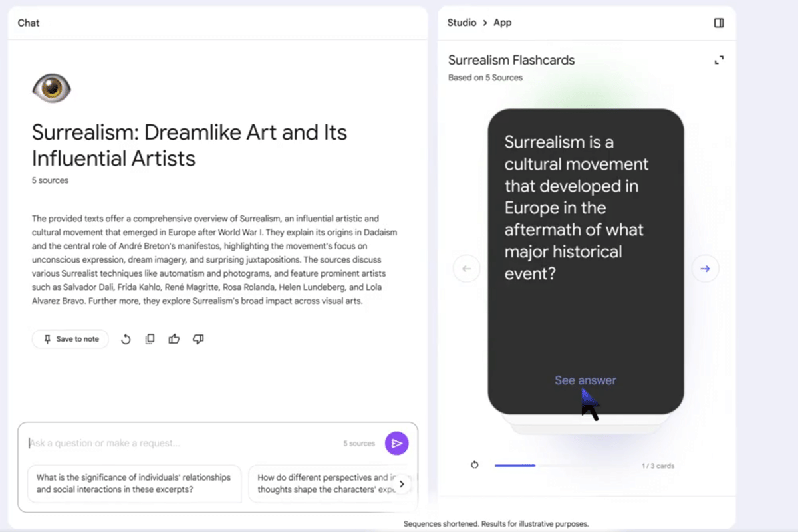This screenshot has width=798, height=532.
Task: Open the Studio breadcrumb
Action: click(x=462, y=23)
